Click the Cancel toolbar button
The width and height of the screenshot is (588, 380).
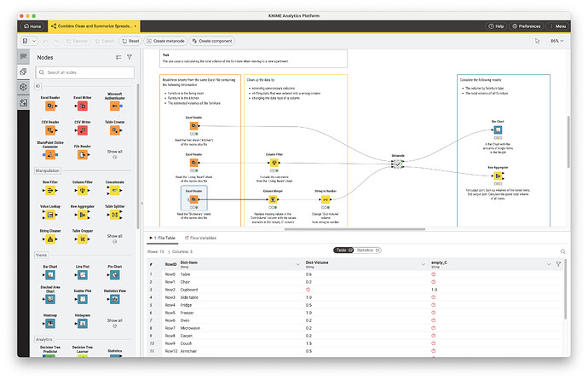(105, 41)
